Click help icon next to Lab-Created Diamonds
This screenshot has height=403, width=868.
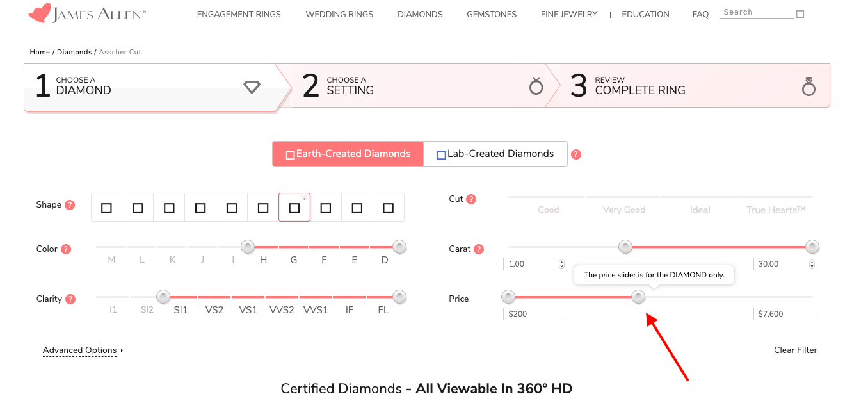pyautogui.click(x=576, y=154)
